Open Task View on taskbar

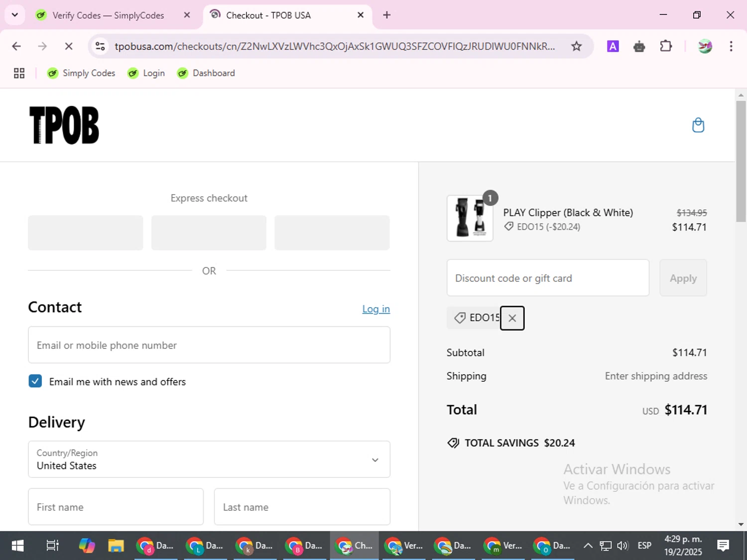tap(52, 546)
